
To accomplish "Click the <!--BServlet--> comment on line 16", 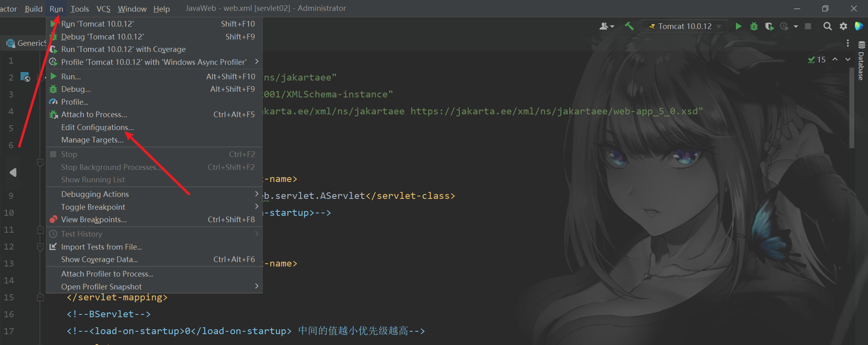I will coord(108,314).
